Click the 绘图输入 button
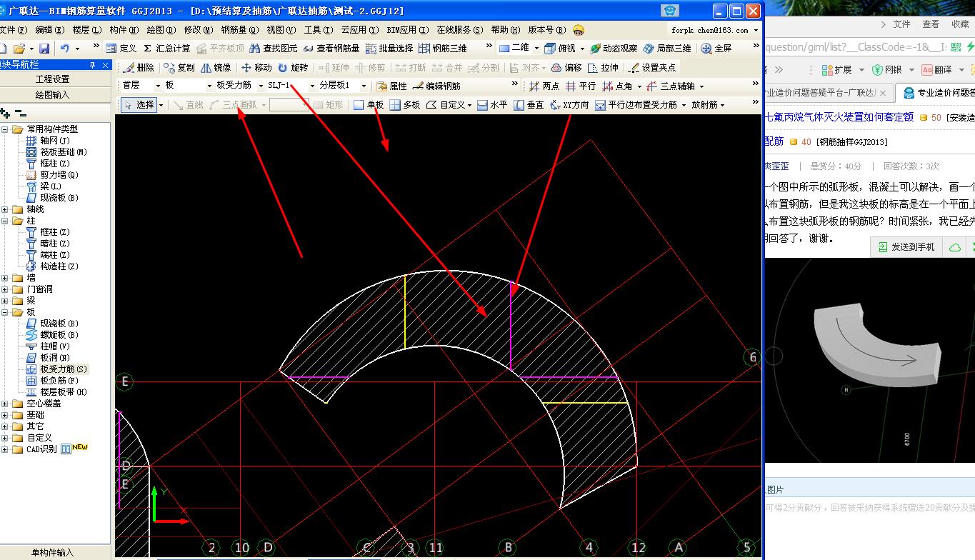Viewport: 975px width, 560px height. coord(54,94)
